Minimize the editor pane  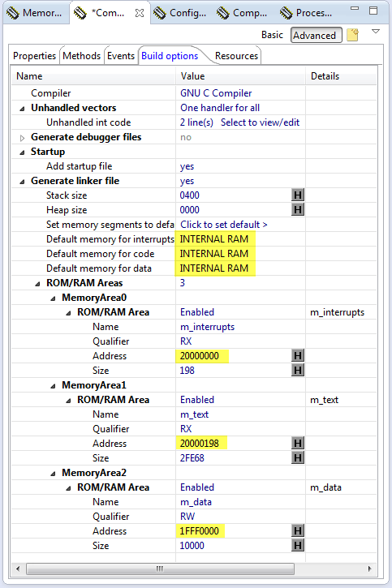pos(355,9)
